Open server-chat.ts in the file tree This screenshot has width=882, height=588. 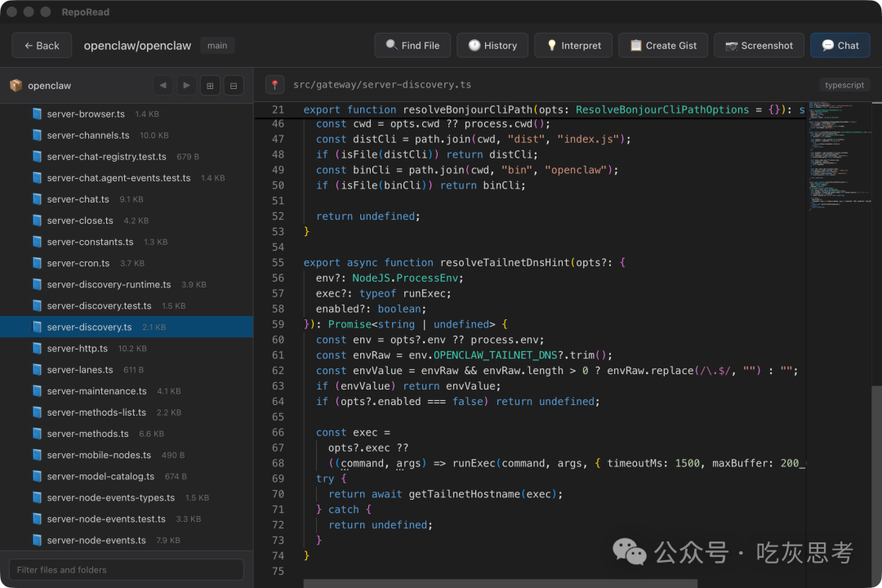click(x=127, y=199)
